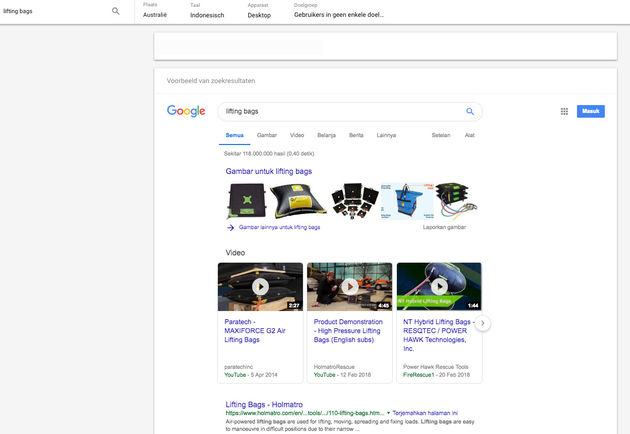Open the Google apps grid icon
Screen dimensions: 630x434
(x=564, y=111)
